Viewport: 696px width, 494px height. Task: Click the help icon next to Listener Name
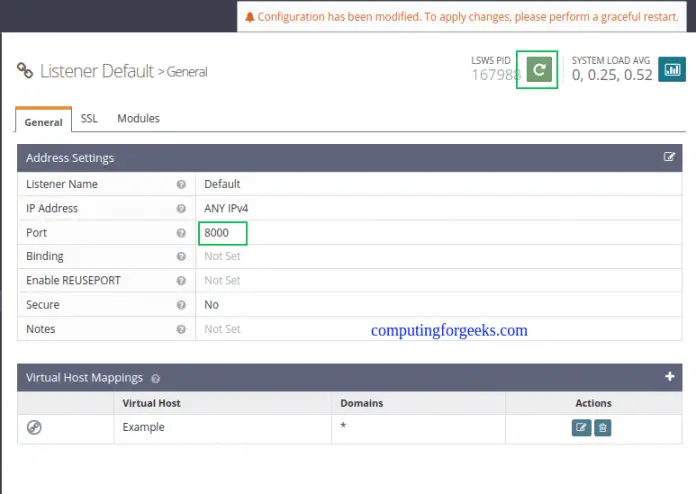click(181, 185)
